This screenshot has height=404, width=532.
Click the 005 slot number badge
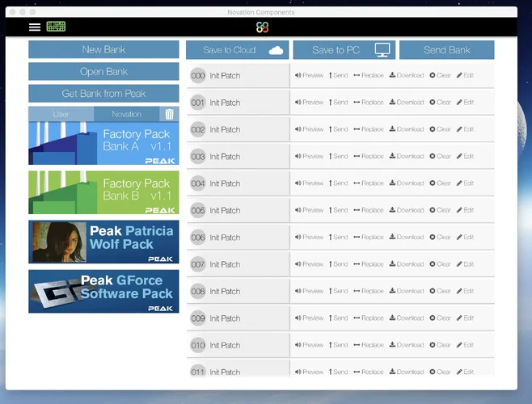click(x=198, y=210)
